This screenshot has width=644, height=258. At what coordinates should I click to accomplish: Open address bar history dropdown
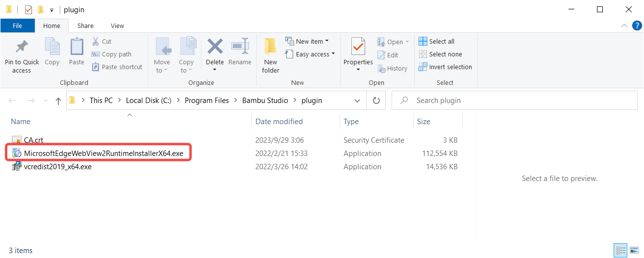coord(357,101)
